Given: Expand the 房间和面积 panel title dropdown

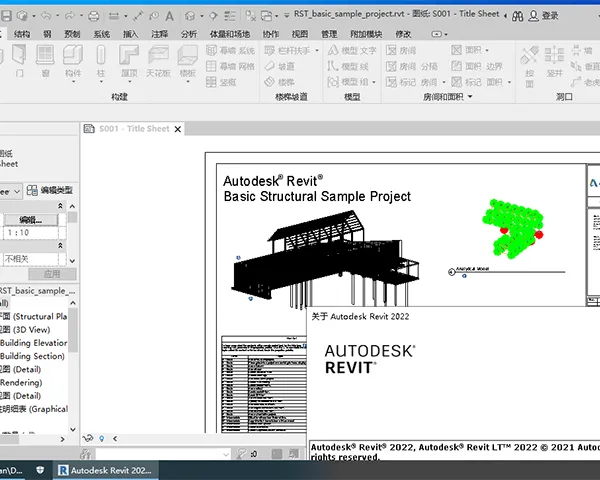Looking at the screenshot, I should point(470,97).
